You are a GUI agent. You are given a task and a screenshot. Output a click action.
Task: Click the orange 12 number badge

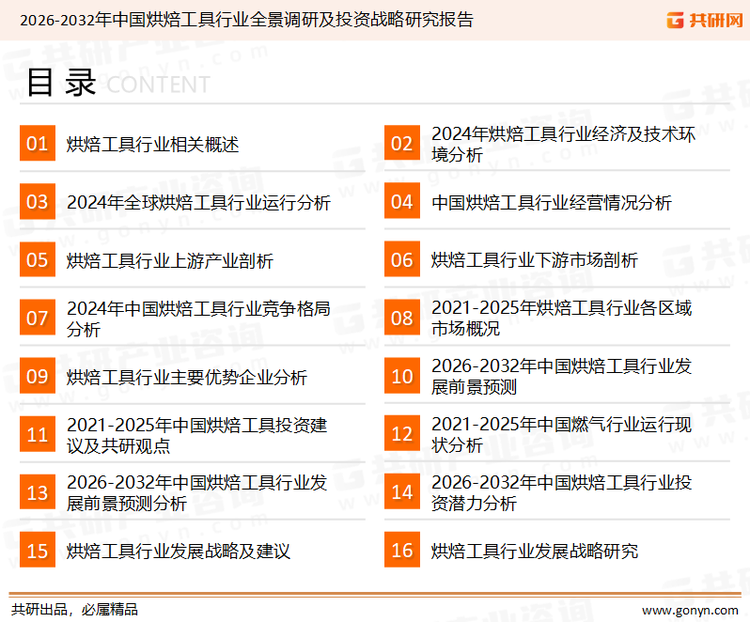point(402,434)
